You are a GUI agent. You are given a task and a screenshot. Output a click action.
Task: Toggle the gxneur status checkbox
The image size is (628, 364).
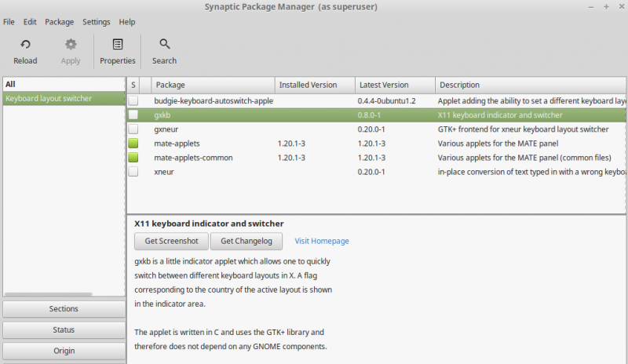(133, 129)
